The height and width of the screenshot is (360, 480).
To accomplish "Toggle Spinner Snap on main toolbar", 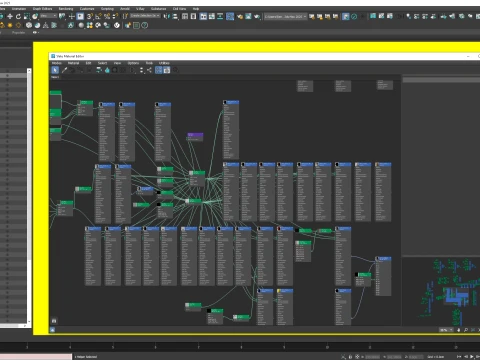I will coord(115,16).
